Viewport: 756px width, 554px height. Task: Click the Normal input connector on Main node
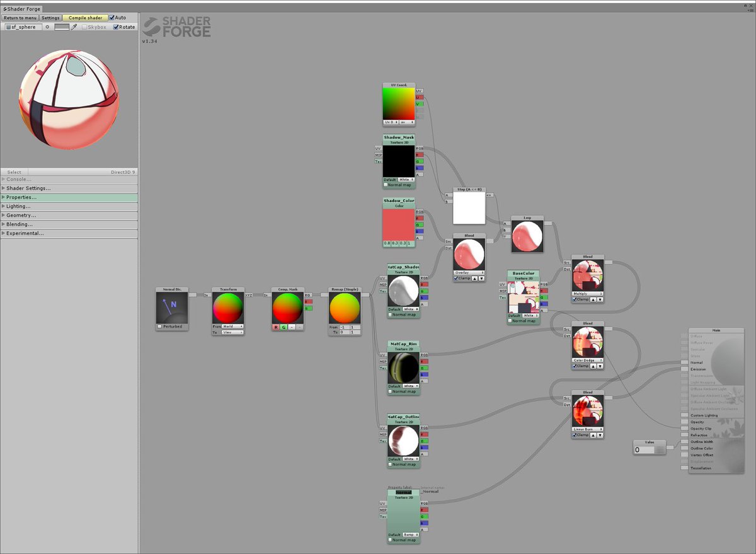[685, 362]
